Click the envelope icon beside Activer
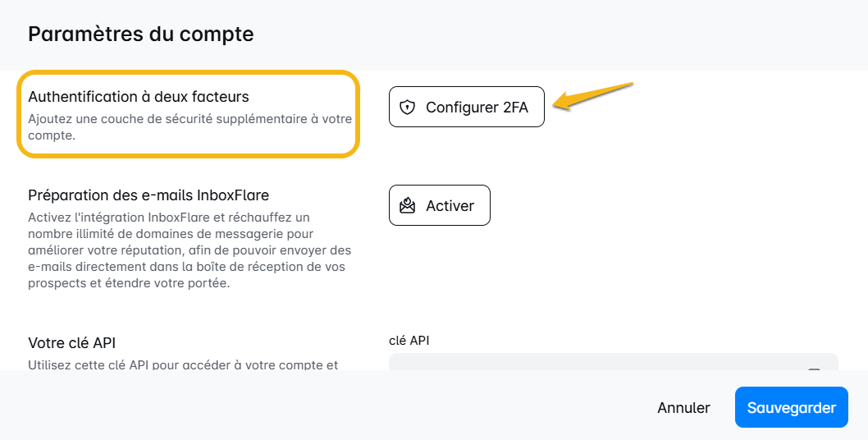This screenshot has width=868, height=440. 407,205
